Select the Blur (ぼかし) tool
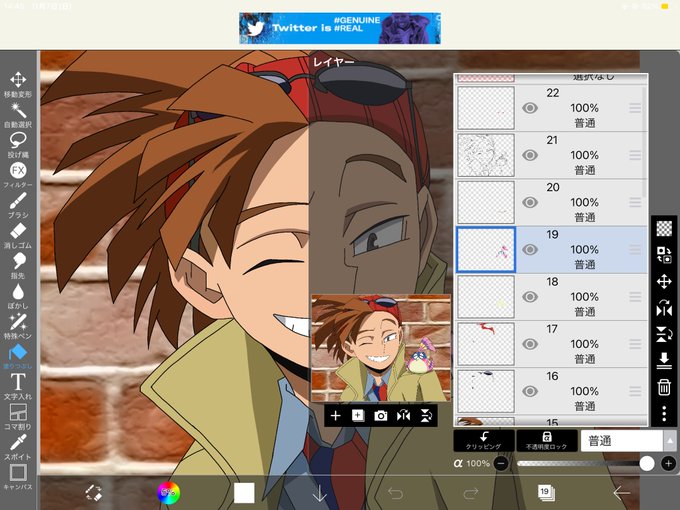 [18, 296]
